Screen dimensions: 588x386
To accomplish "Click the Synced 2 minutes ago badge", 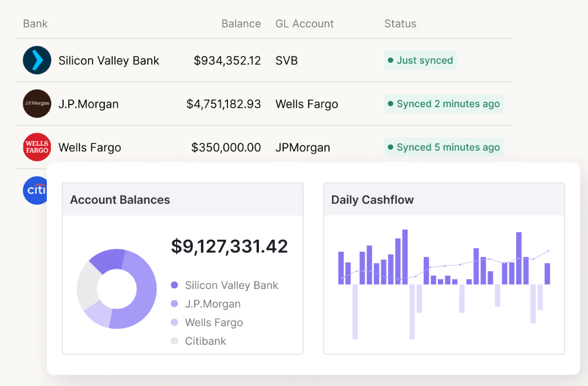I will click(444, 103).
